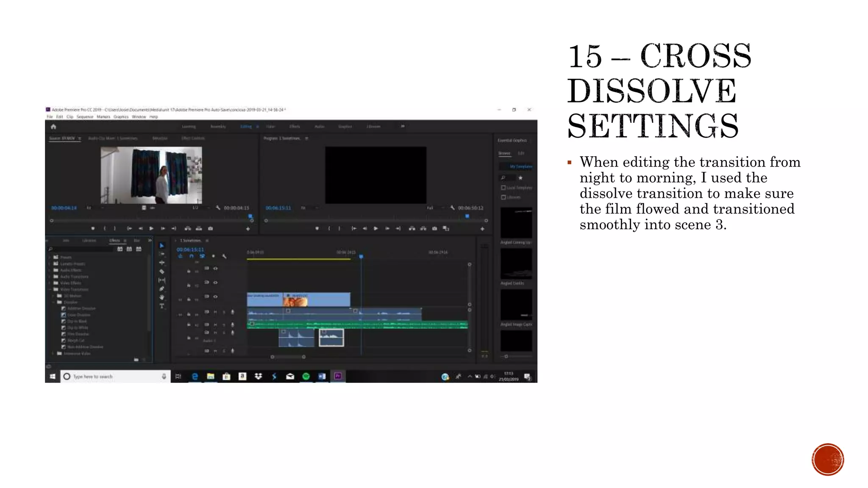Open Premiere Pro in Windows taskbar
The image size is (868, 488).
coord(338,376)
